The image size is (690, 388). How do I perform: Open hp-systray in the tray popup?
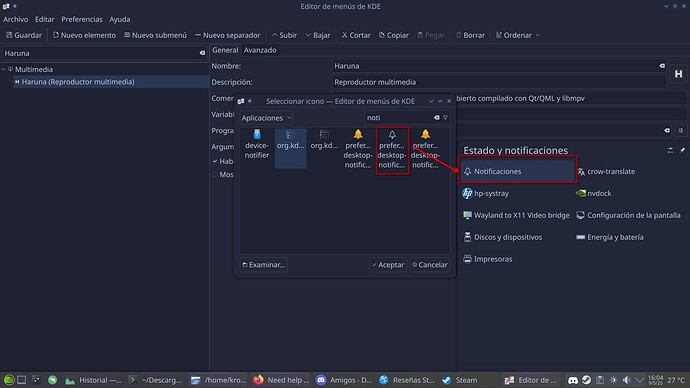click(486, 193)
